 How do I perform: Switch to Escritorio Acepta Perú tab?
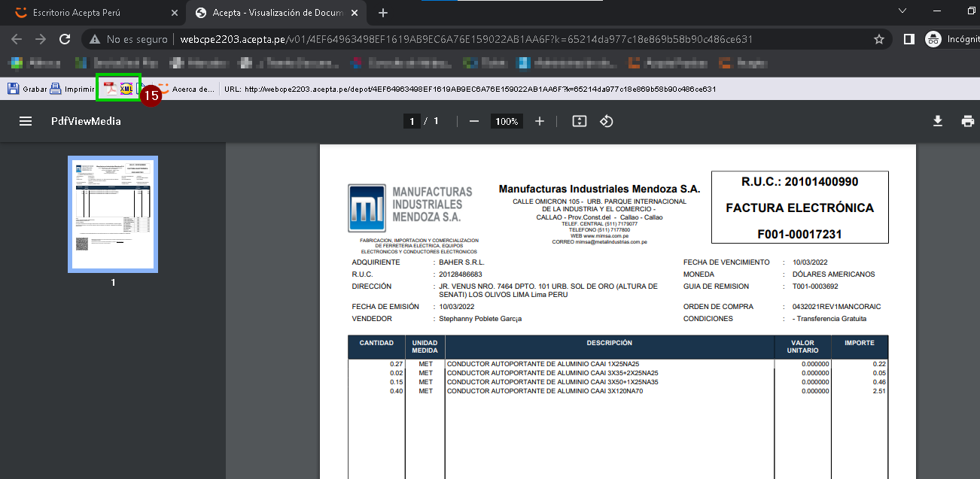click(x=94, y=13)
